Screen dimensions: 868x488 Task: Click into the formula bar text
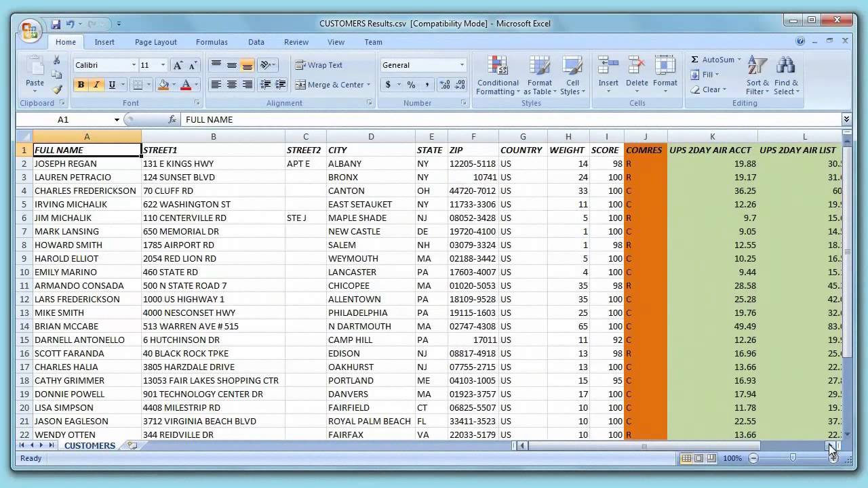tap(510, 119)
